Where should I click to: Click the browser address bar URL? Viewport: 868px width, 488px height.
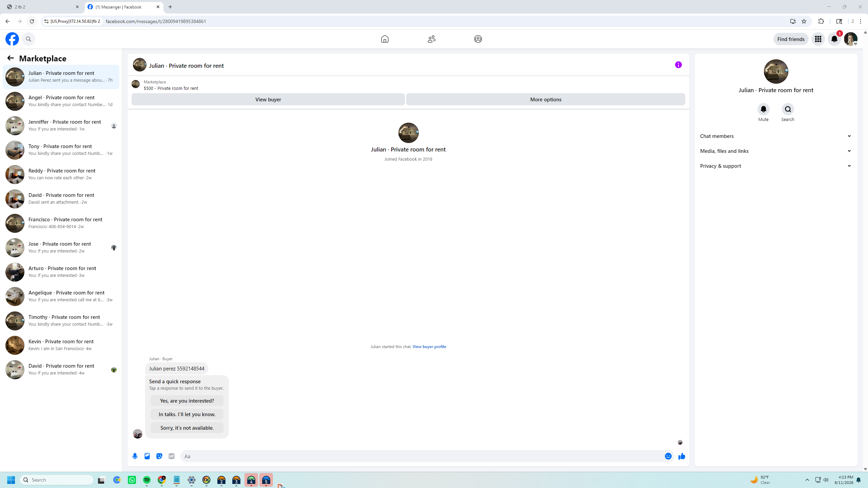click(156, 21)
